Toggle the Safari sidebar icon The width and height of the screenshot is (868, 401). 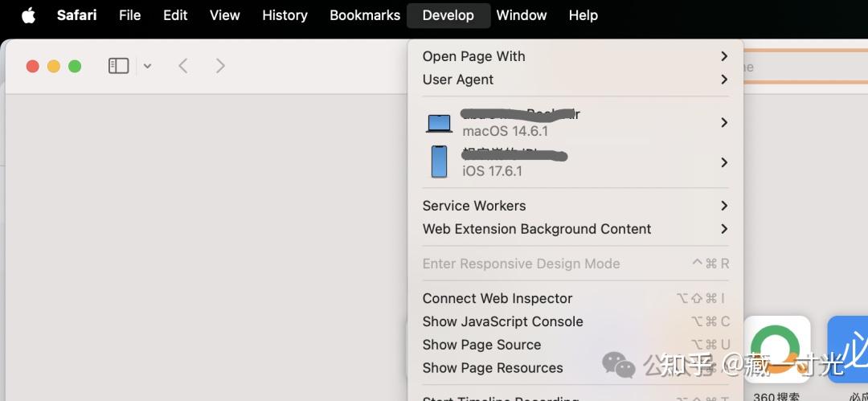[x=118, y=66]
